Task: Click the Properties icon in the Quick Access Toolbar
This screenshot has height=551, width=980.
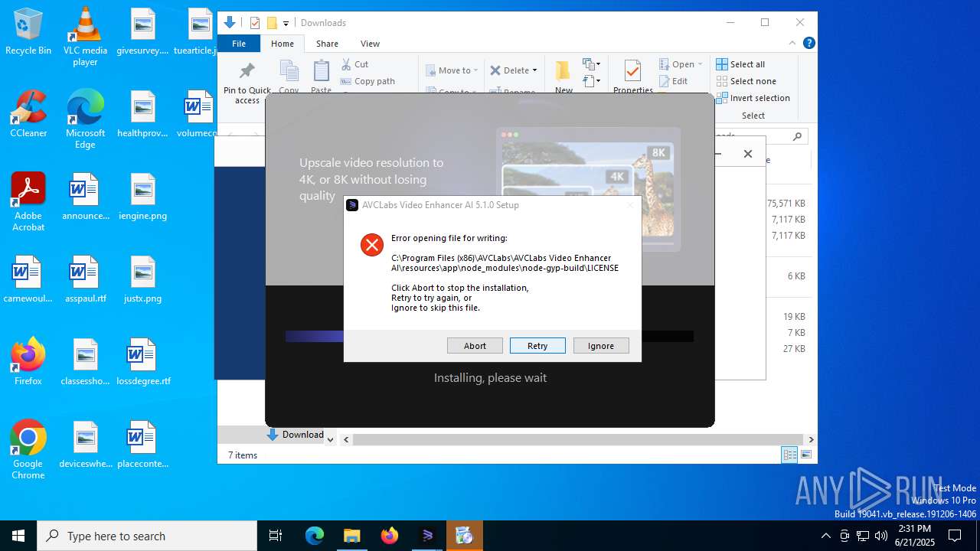Action: [x=255, y=23]
